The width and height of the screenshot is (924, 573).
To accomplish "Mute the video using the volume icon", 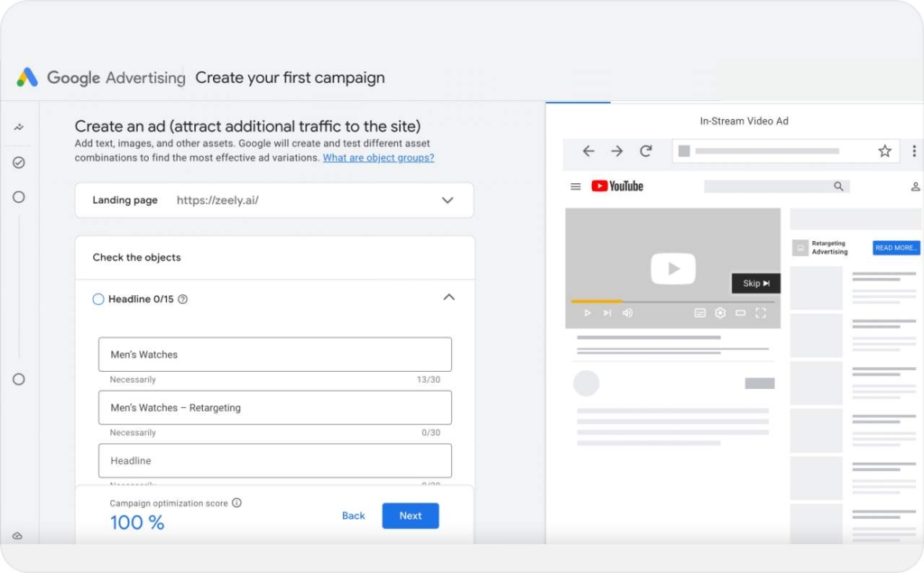I will pyautogui.click(x=627, y=313).
